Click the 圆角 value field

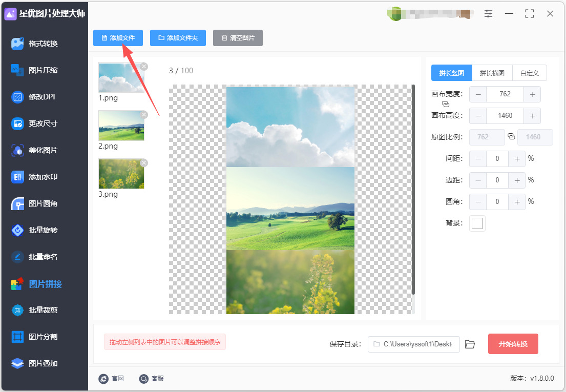[x=497, y=202]
